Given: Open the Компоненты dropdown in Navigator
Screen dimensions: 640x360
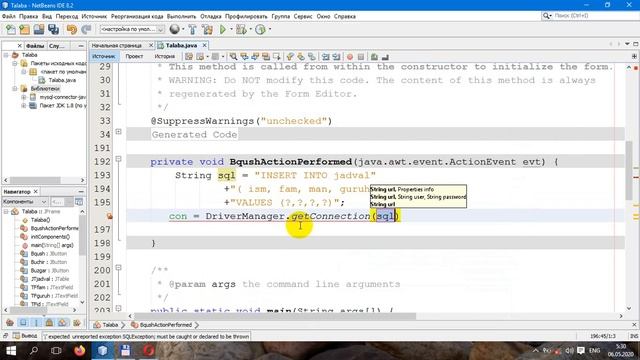Looking at the screenshot, I should pos(25,202).
